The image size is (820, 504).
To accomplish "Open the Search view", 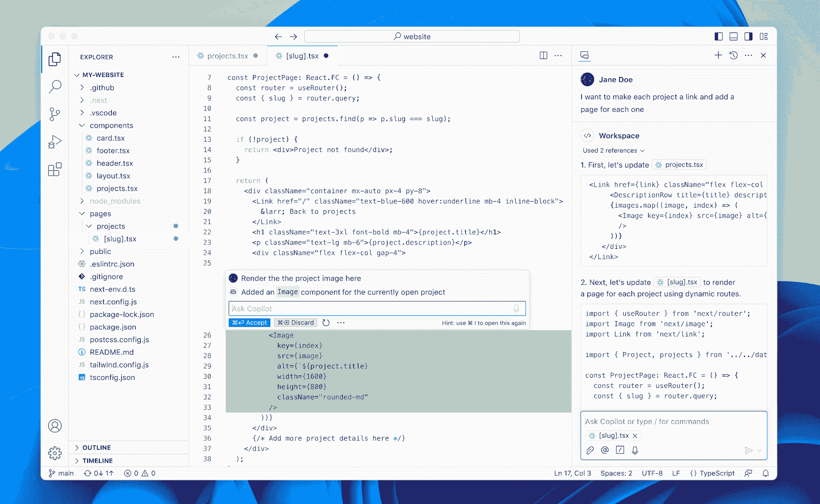I will pos(55,86).
